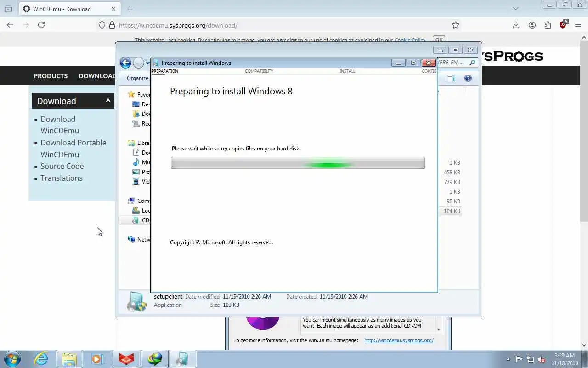588x368 pixels.
Task: Open Firefox downloads panel
Action: click(516, 25)
